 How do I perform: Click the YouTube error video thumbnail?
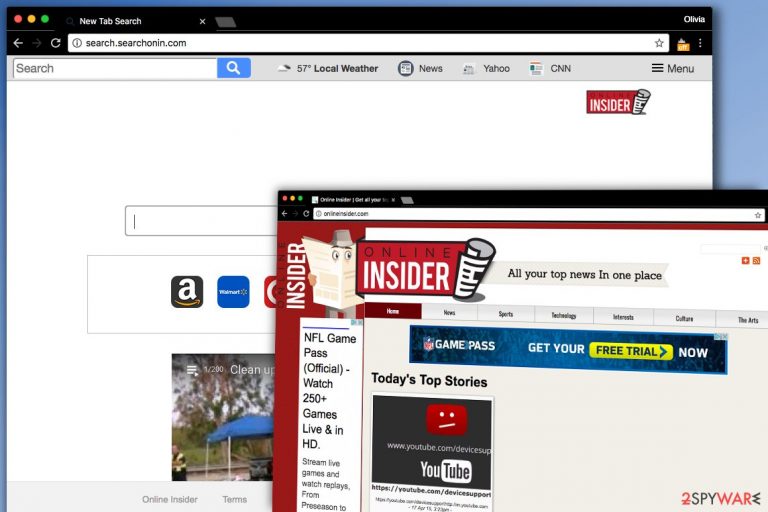click(x=432, y=441)
